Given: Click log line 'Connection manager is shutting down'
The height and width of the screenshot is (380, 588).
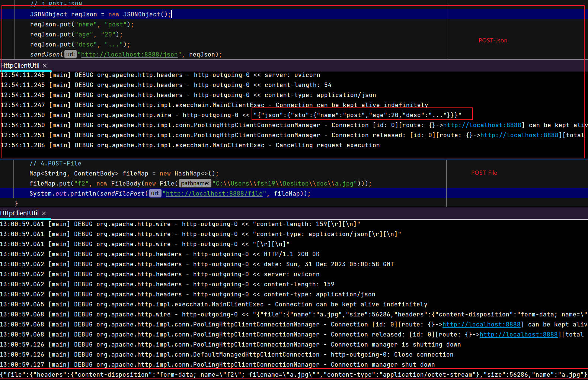Looking at the screenshot, I should click(x=230, y=345).
